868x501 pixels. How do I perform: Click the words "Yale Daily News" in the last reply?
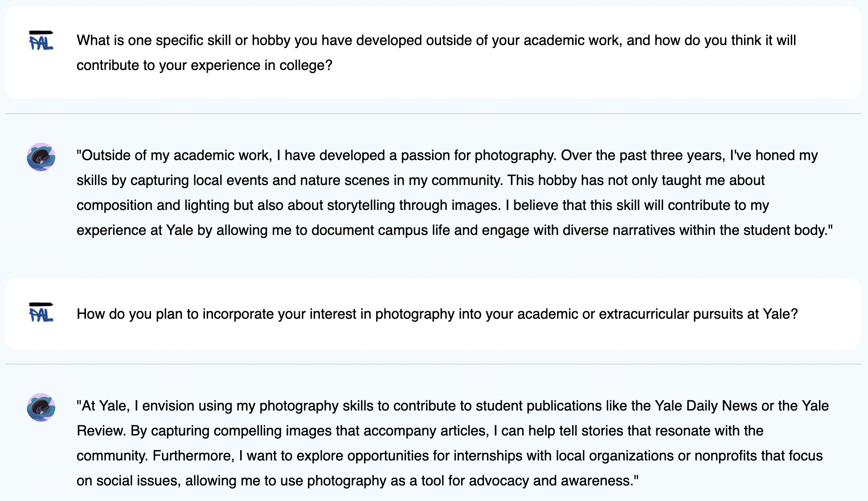pos(706,406)
